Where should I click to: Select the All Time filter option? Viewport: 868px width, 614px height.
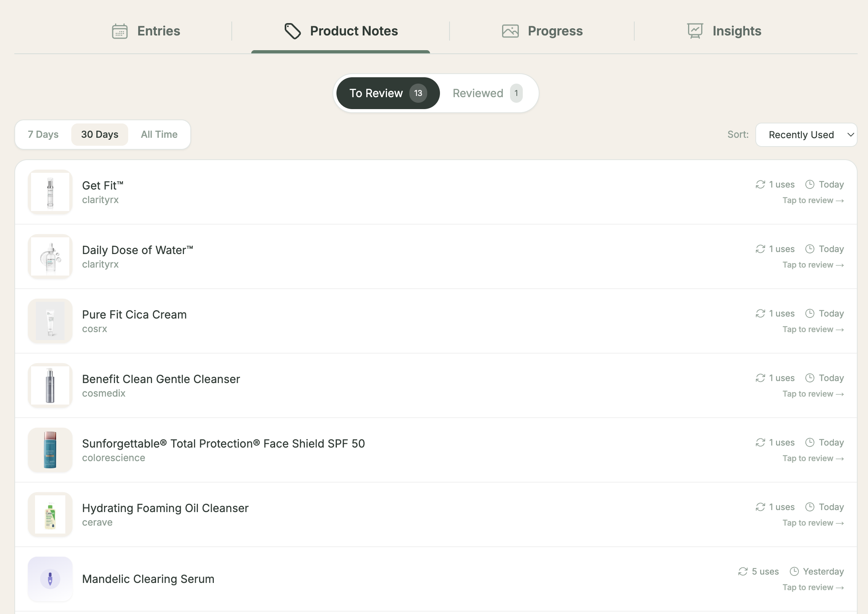pos(159,134)
